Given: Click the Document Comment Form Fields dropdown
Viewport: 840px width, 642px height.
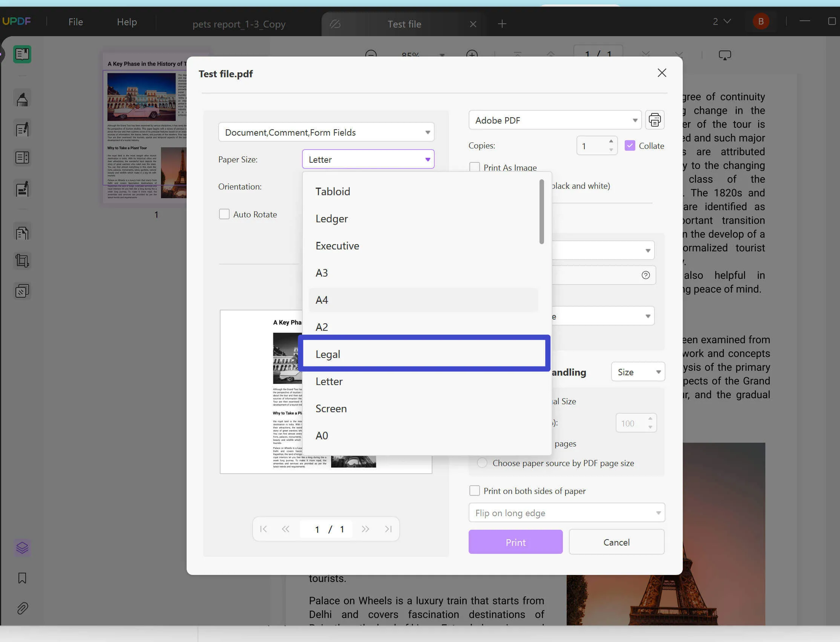Looking at the screenshot, I should pos(326,131).
